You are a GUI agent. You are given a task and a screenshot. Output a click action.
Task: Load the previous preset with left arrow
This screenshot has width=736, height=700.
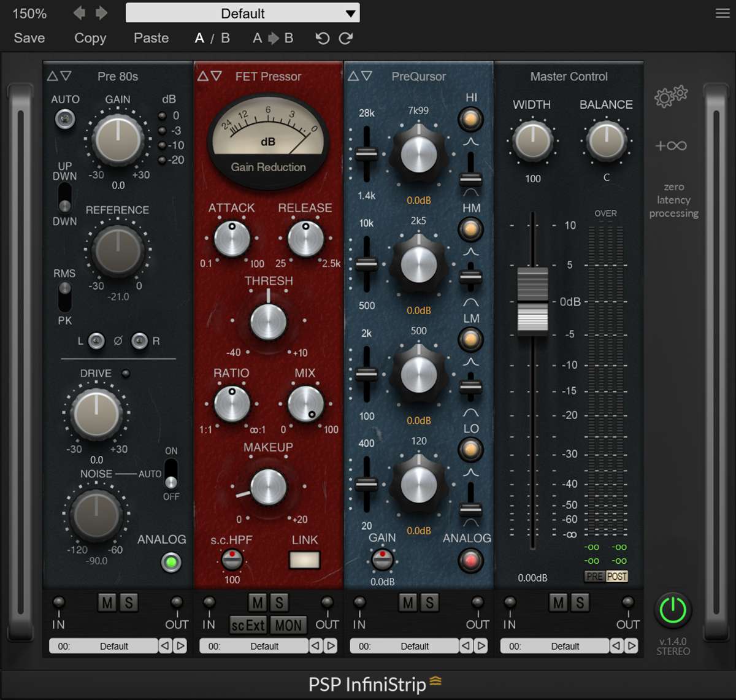tap(79, 13)
